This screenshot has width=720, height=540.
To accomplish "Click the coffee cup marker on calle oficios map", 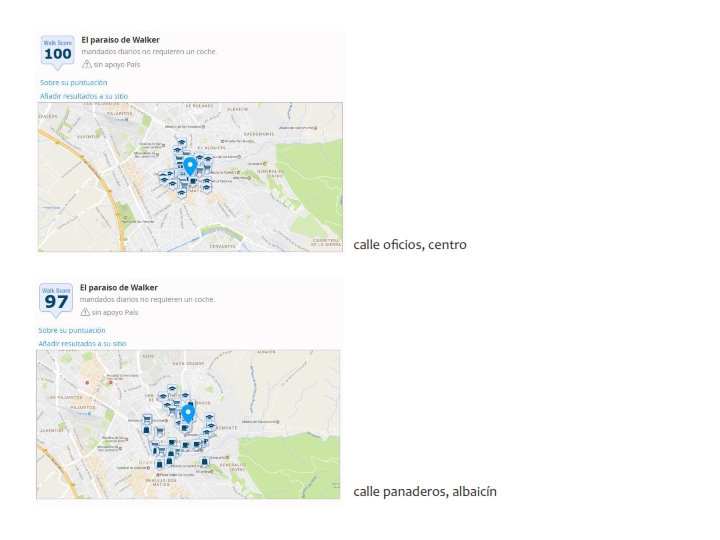I will click(x=193, y=181).
